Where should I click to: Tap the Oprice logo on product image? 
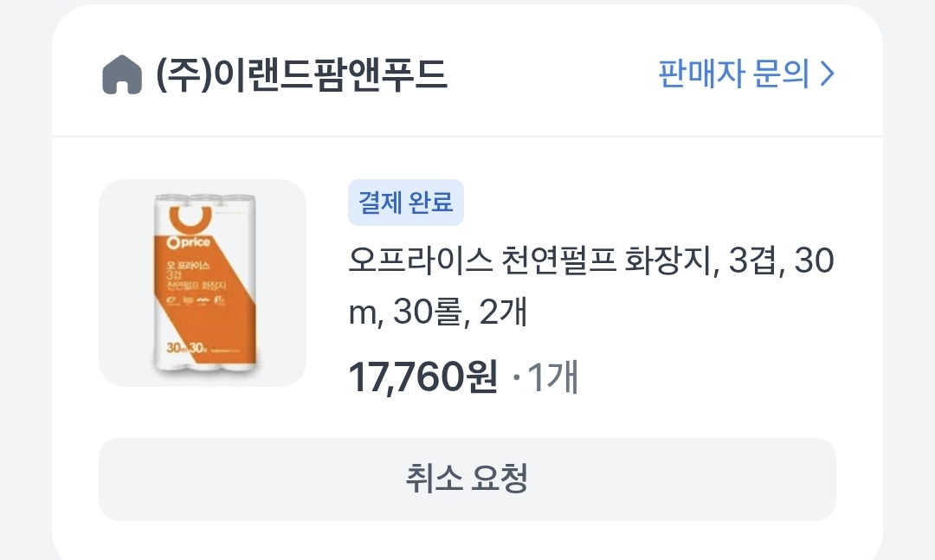pos(189,242)
